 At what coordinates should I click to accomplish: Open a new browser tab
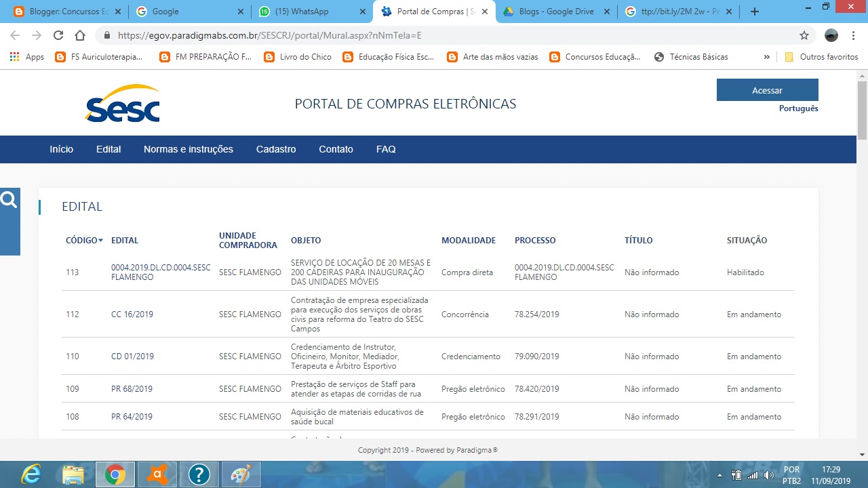(755, 12)
